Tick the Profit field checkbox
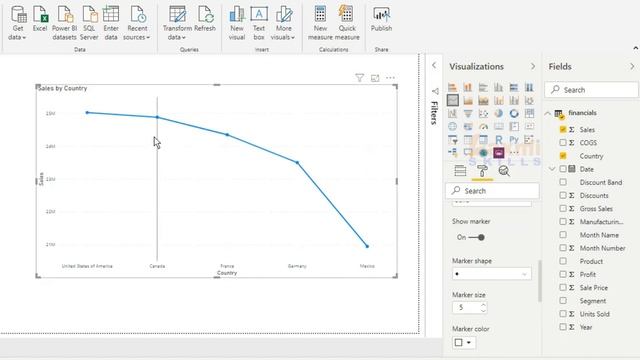This screenshot has height=360, width=640. pos(563,274)
